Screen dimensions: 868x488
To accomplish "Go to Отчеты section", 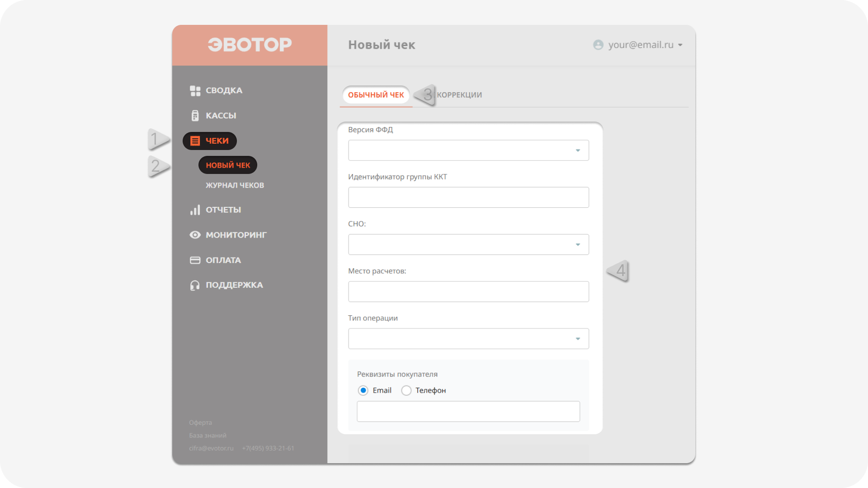I will pos(223,210).
